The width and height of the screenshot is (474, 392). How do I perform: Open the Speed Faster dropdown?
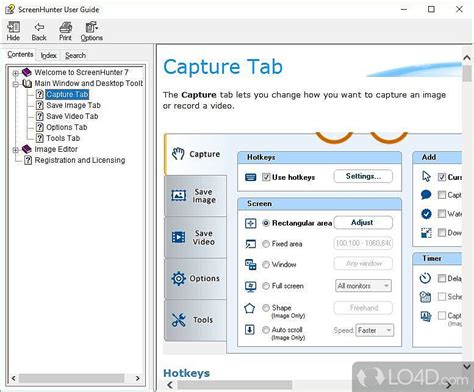374,330
